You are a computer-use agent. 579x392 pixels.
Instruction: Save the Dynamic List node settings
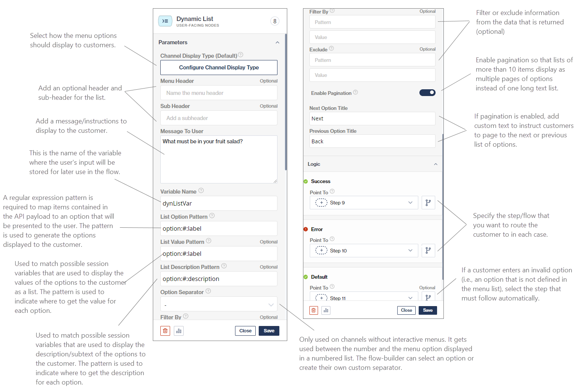[269, 330]
